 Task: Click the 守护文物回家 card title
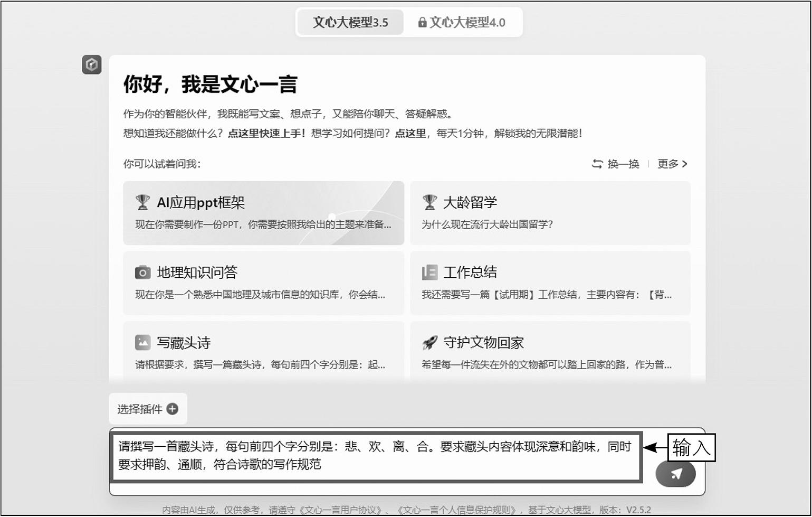coord(483,343)
